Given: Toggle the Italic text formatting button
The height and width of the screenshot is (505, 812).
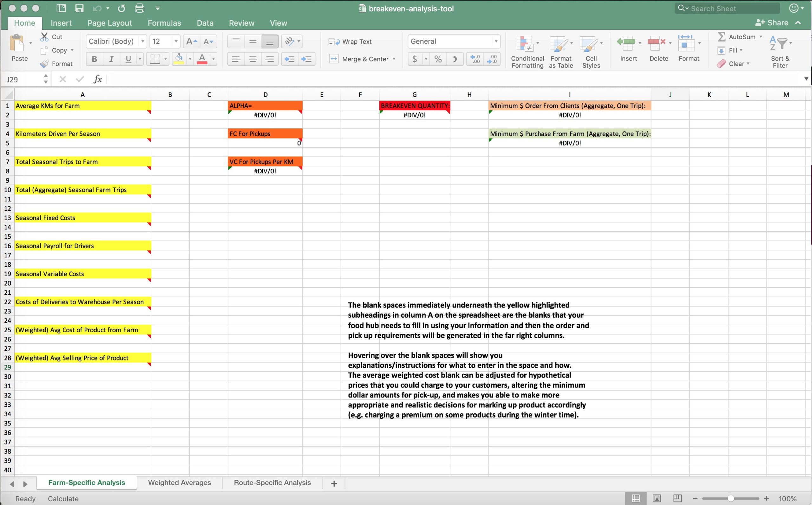Looking at the screenshot, I should [110, 58].
